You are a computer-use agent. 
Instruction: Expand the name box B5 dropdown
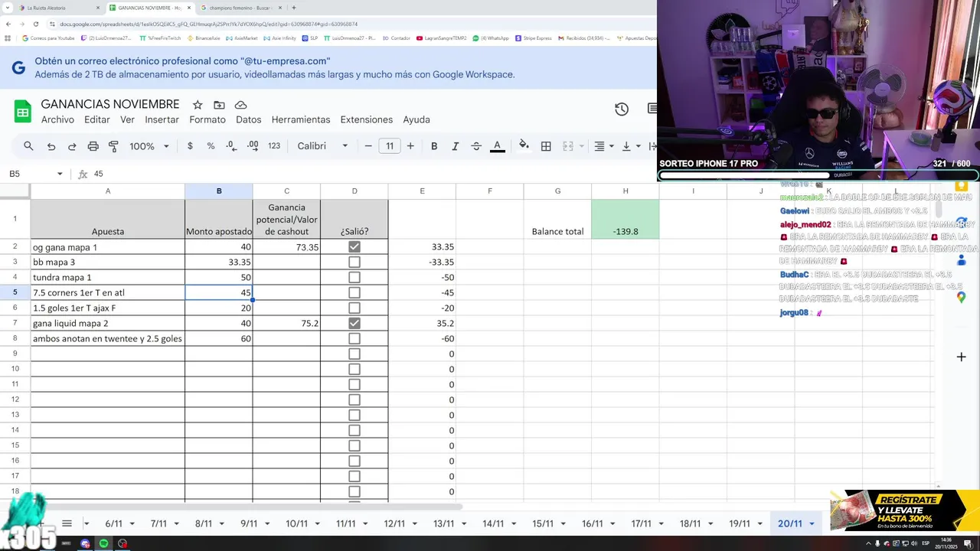coord(60,174)
